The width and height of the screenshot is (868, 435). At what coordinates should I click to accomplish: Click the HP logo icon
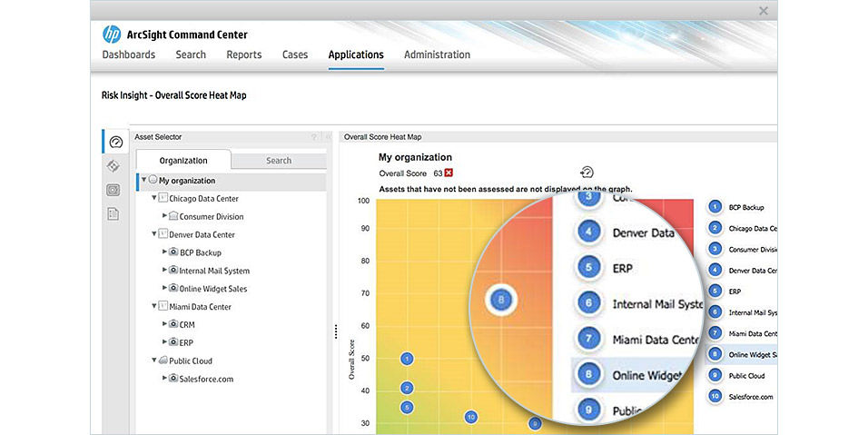[x=112, y=35]
